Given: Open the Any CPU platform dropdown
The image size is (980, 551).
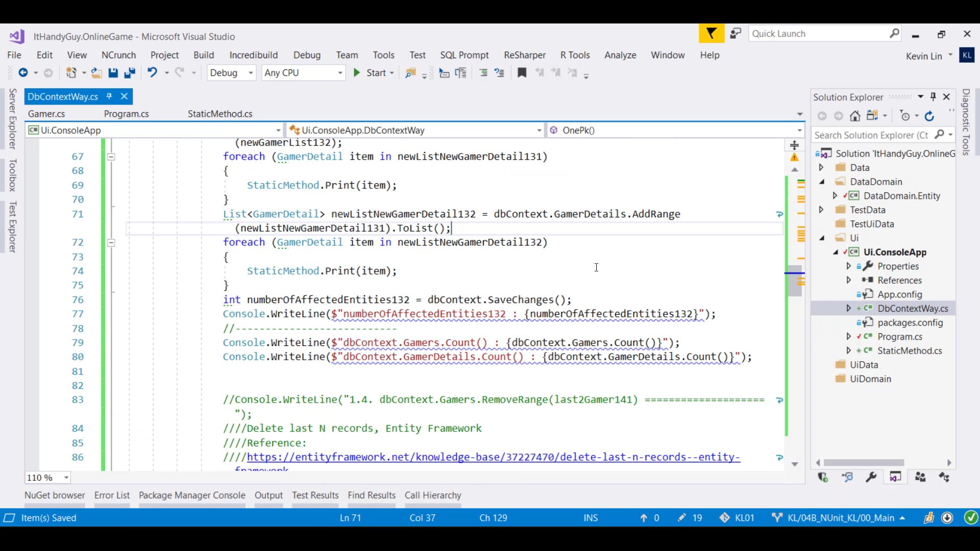Looking at the screenshot, I should coord(340,73).
